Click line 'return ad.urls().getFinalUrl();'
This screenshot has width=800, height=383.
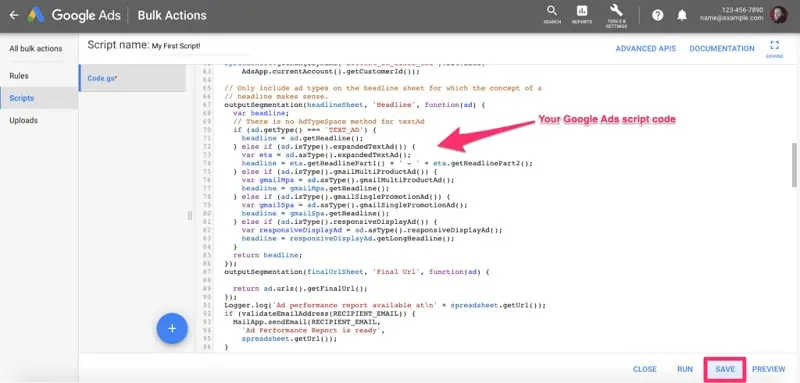[x=300, y=288]
